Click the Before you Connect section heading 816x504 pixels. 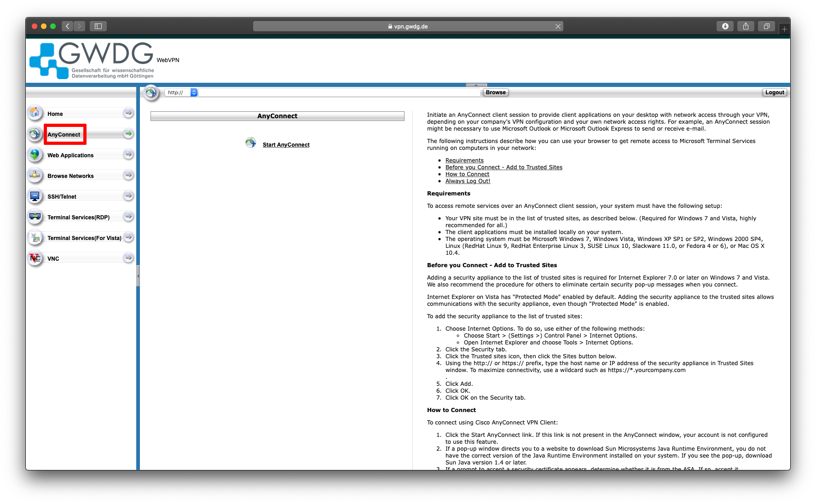[x=492, y=265]
